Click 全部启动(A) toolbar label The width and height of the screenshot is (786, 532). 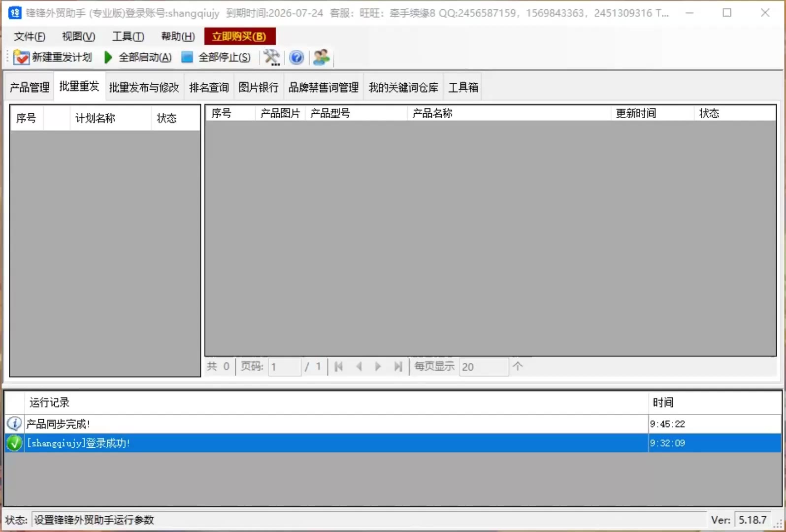pos(145,58)
